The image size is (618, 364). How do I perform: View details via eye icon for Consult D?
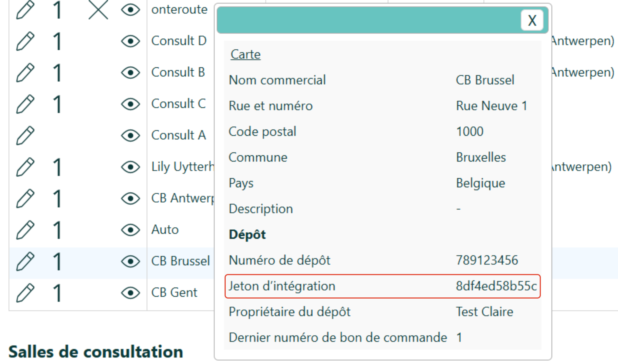tap(130, 41)
